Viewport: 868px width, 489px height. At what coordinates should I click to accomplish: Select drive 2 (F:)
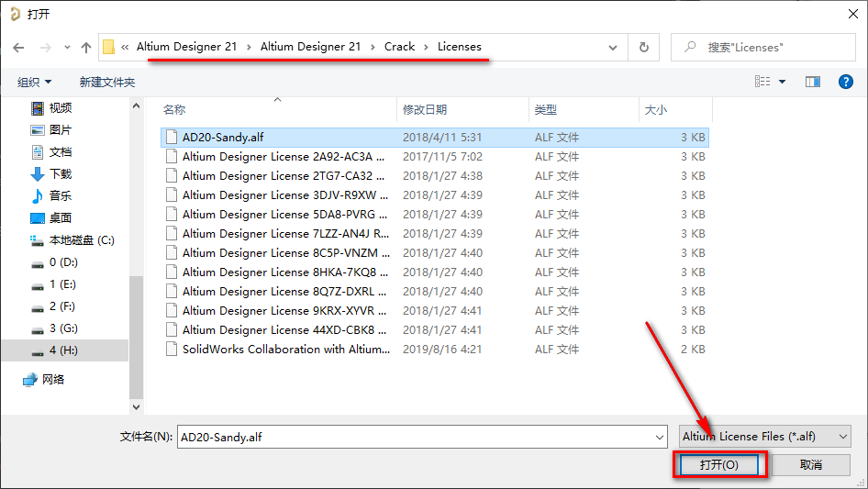62,306
